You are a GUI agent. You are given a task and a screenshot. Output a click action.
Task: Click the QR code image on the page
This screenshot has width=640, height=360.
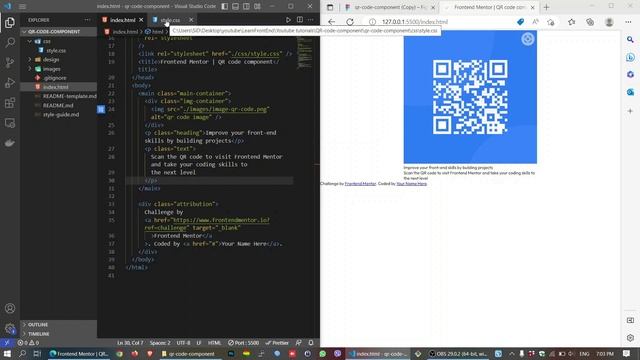click(470, 97)
